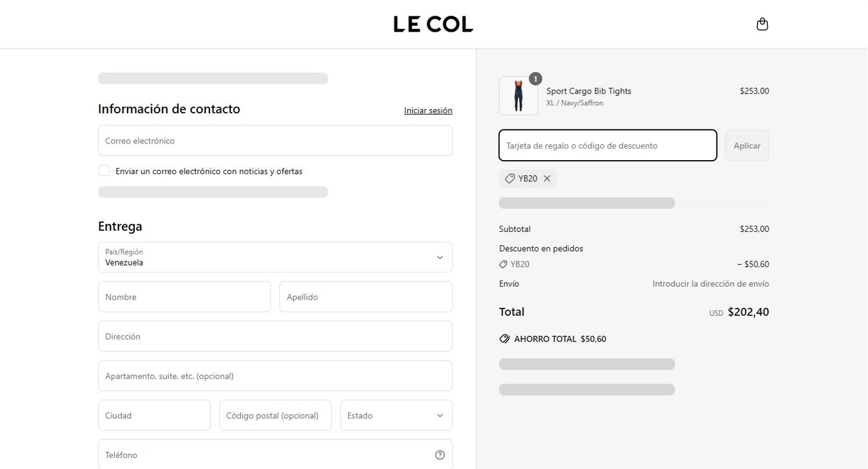
Task: Focus the gift card or discount code field
Action: click(x=608, y=146)
